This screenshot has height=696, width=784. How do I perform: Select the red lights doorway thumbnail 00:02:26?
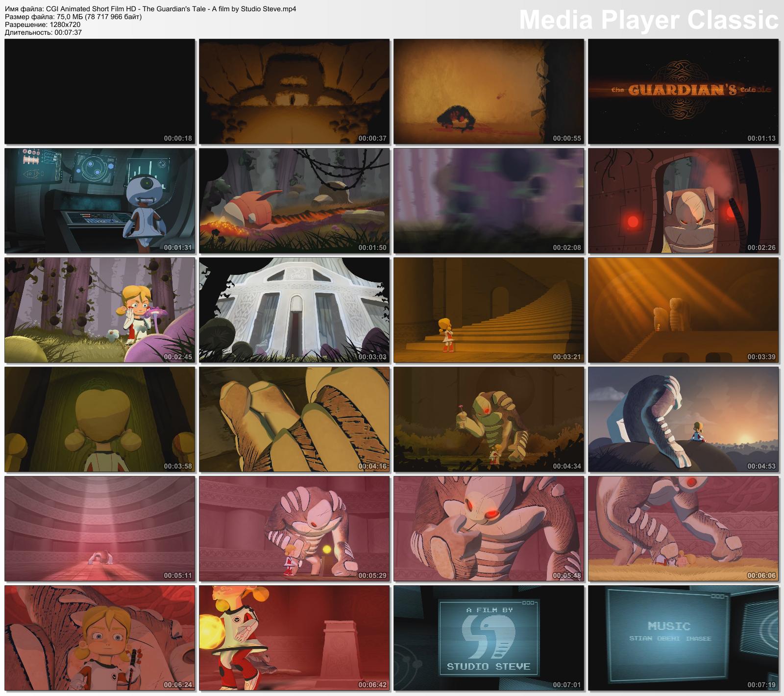[x=683, y=201]
